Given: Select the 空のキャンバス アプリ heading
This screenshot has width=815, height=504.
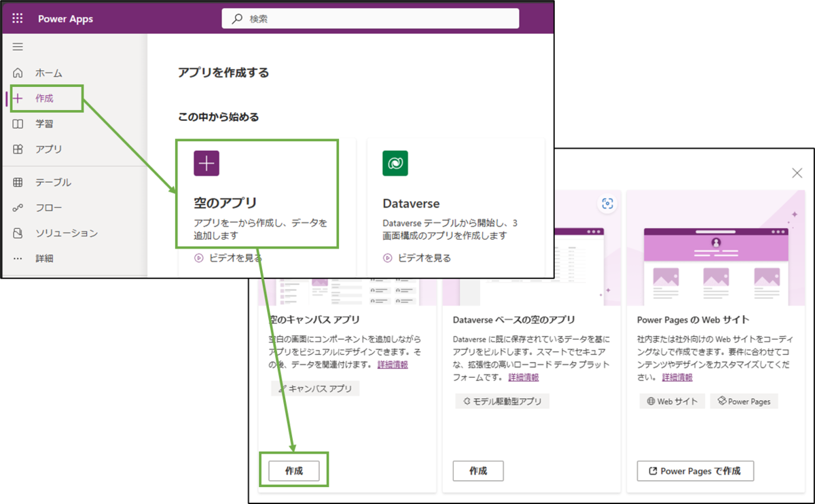Looking at the screenshot, I should click(x=314, y=319).
